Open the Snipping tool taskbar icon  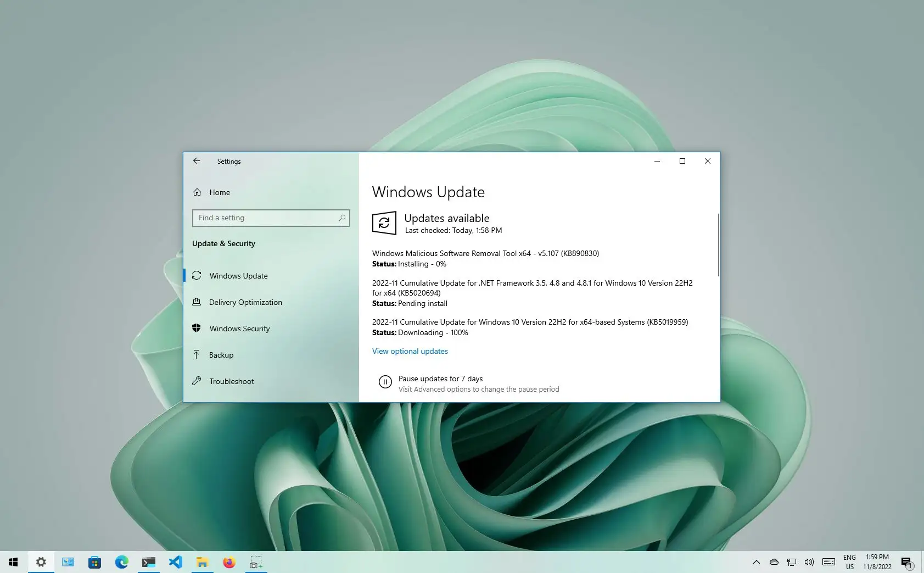256,562
